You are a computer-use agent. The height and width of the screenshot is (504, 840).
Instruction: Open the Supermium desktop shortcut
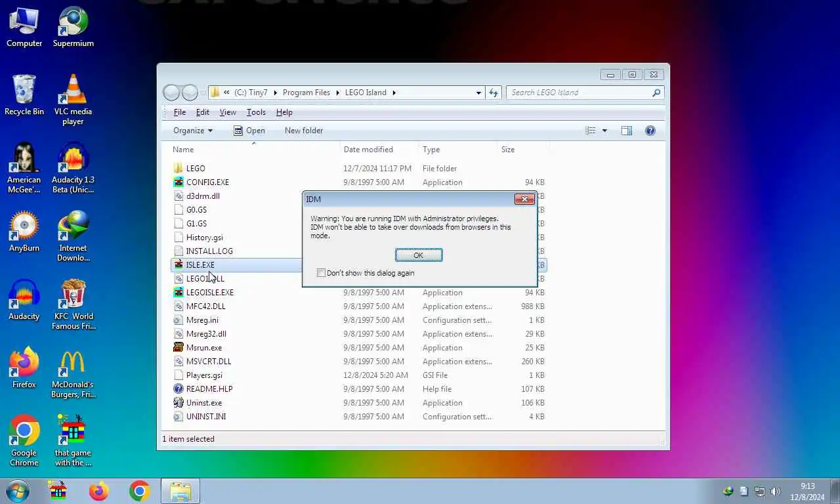pos(73,27)
